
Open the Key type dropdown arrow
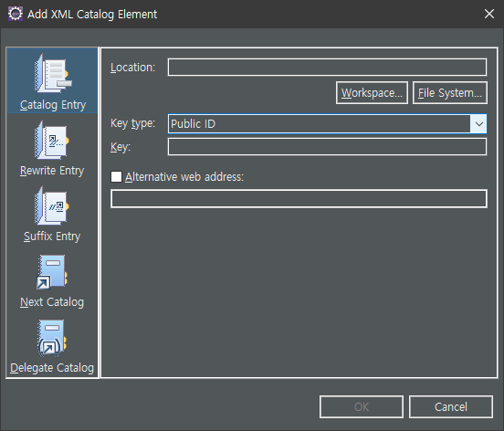(478, 124)
